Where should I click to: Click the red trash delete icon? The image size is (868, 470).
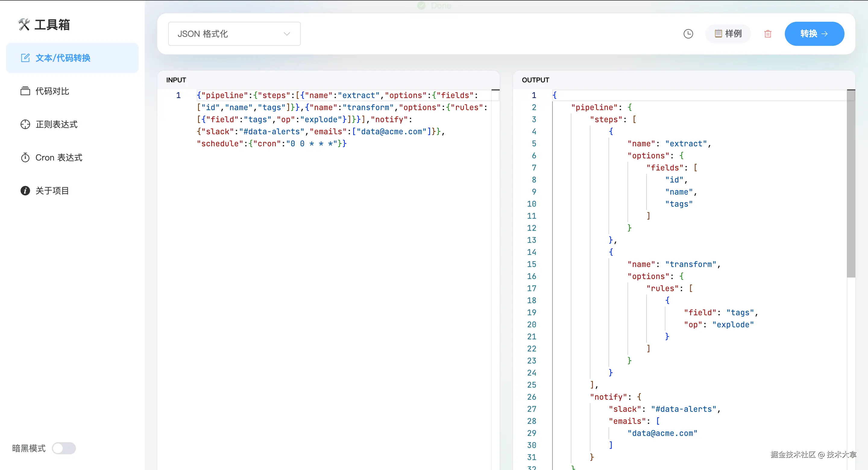(x=768, y=34)
